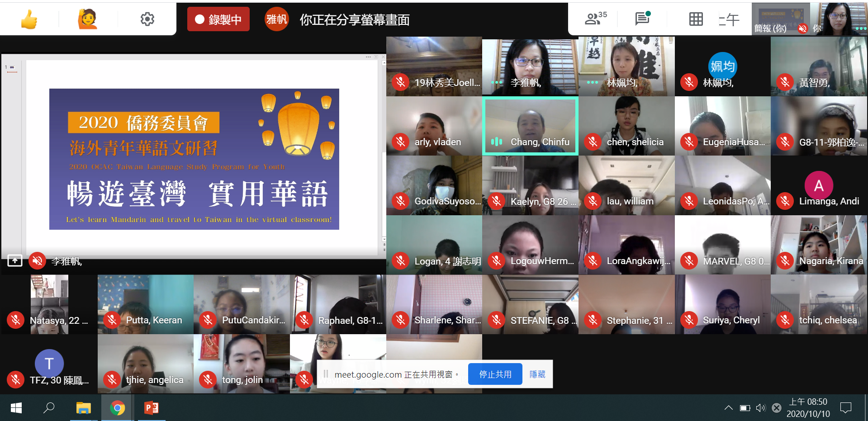Unmute the speaker icon beside 李雅帆
This screenshot has height=421, width=868.
pyautogui.click(x=38, y=260)
